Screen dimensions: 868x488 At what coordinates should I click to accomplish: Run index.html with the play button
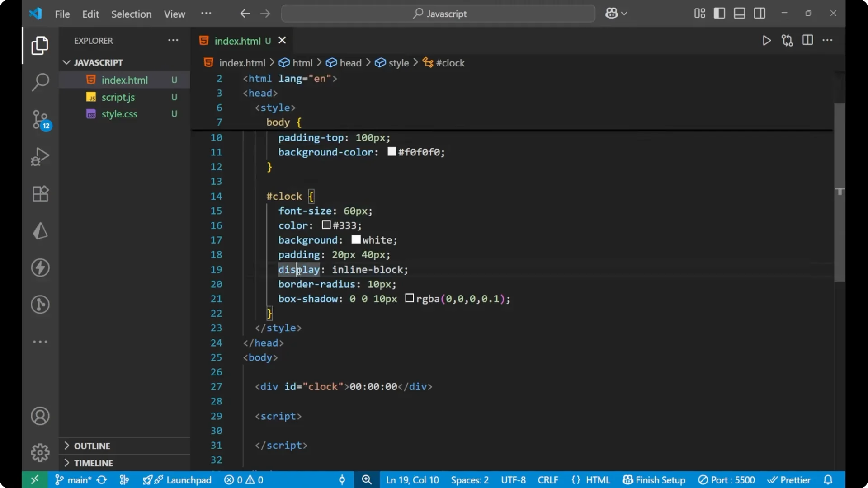point(767,40)
